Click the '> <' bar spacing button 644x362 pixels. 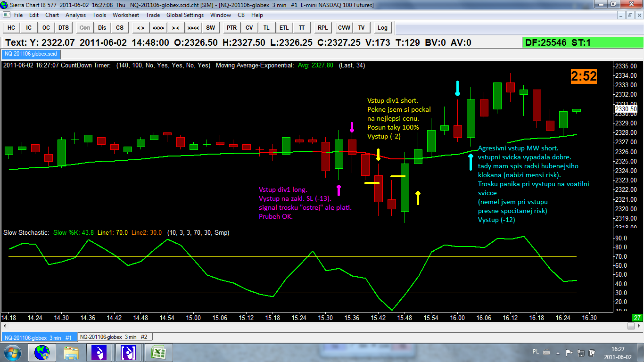coord(175,28)
